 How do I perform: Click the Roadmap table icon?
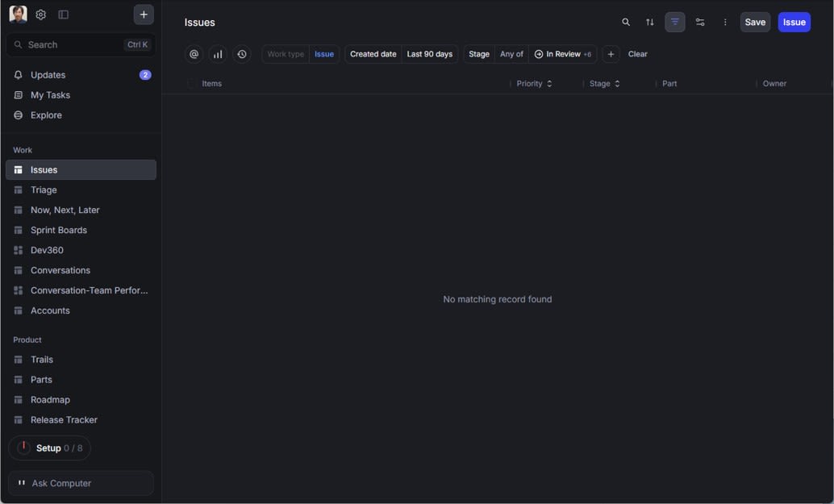pos(18,400)
